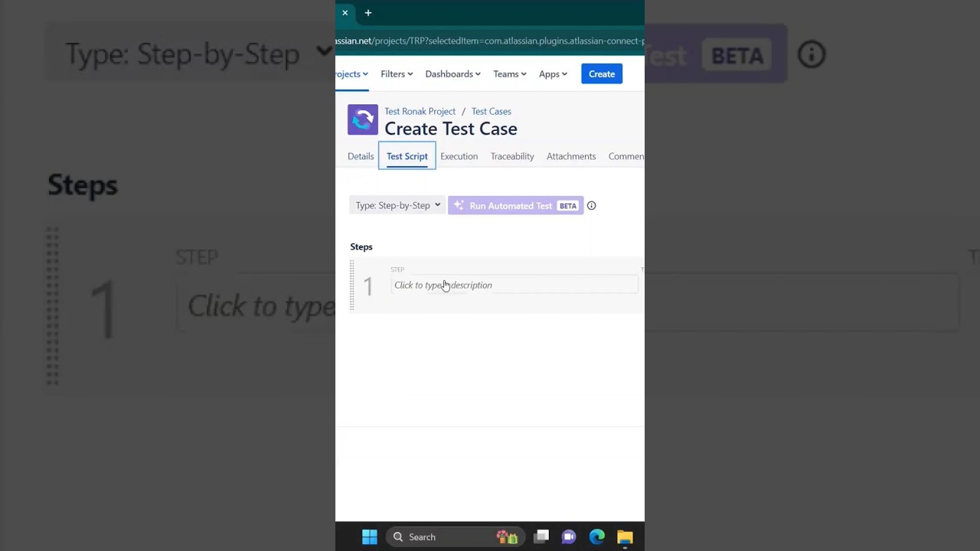The width and height of the screenshot is (980, 551).
Task: Launch Microsoft Edge from taskbar
Action: click(x=597, y=537)
